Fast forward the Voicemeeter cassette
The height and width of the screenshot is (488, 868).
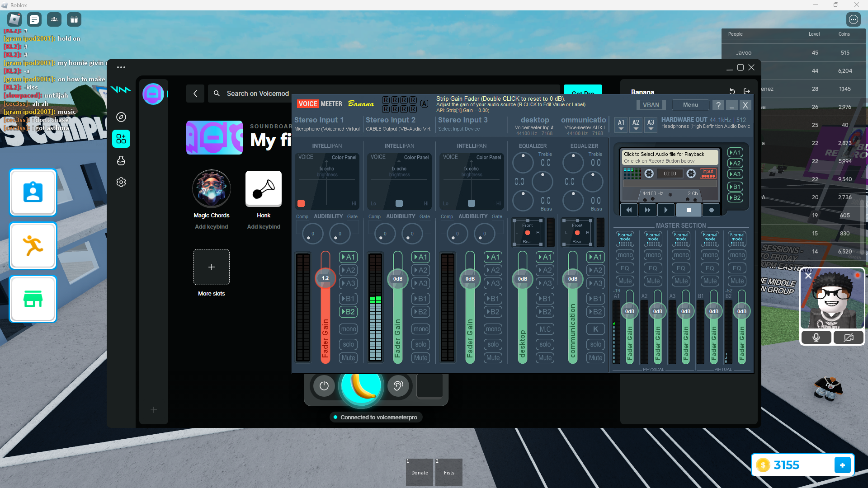647,210
